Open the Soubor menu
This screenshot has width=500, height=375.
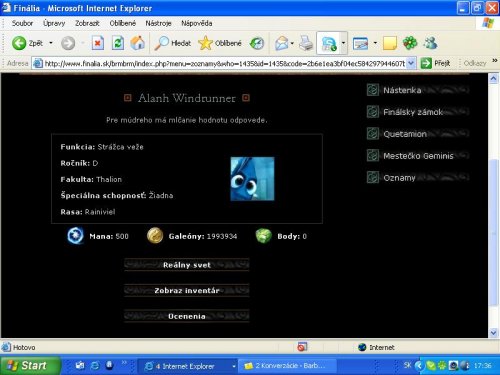(22, 23)
